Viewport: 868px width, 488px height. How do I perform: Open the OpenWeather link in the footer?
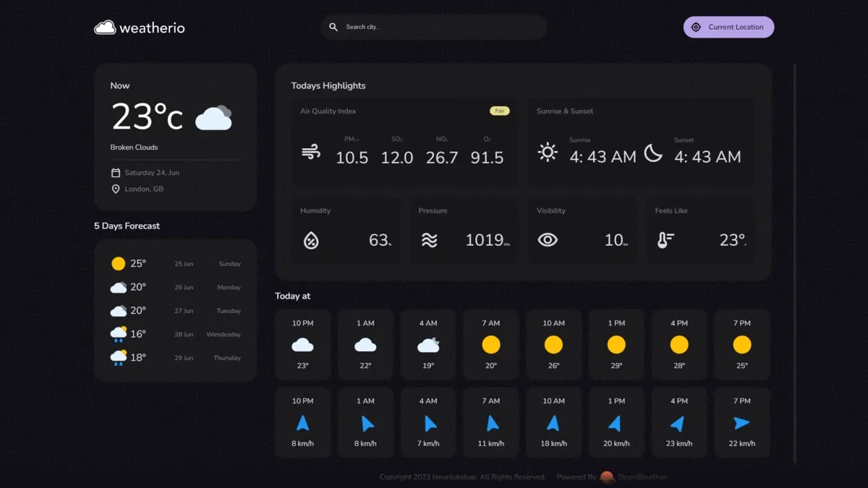(642, 477)
